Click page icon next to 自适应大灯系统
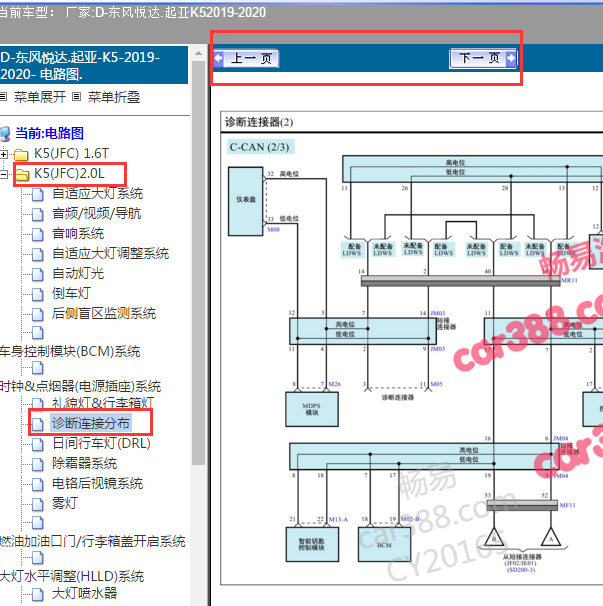 [x=37, y=194]
